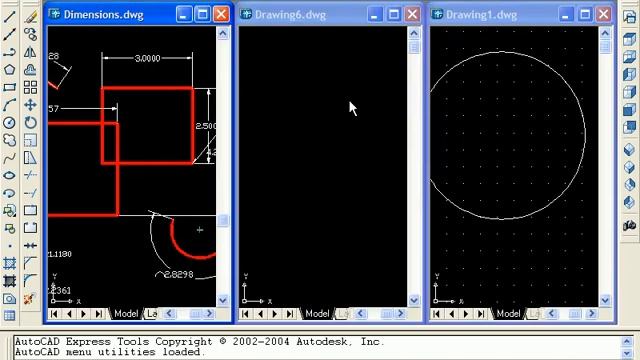Select Model tab in Drawing6.dwg window

(317, 313)
